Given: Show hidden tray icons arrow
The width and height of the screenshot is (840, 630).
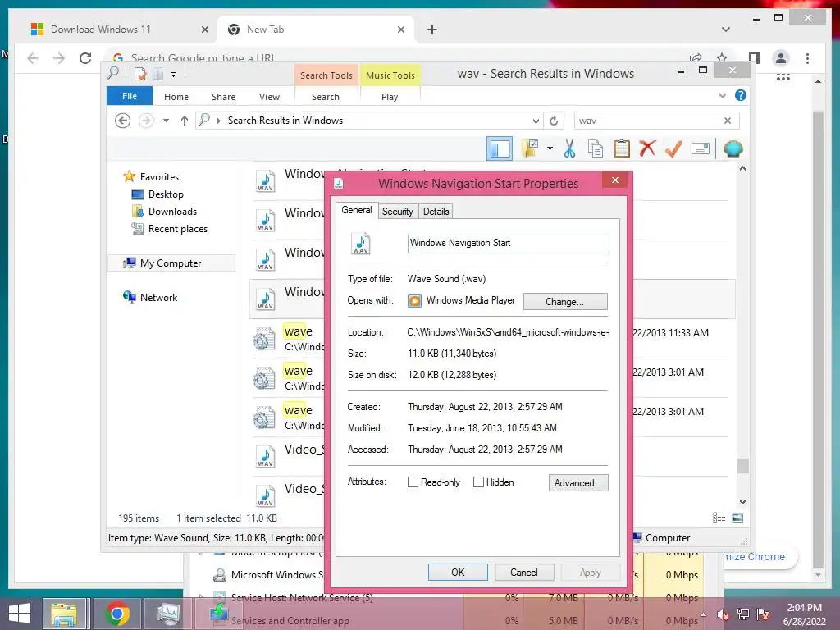Looking at the screenshot, I should (x=703, y=614).
